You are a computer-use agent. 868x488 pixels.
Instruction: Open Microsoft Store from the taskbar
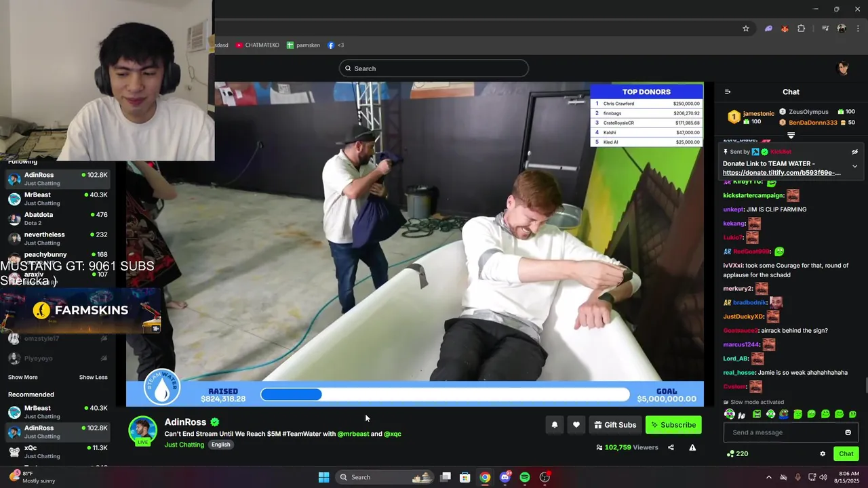point(465,477)
